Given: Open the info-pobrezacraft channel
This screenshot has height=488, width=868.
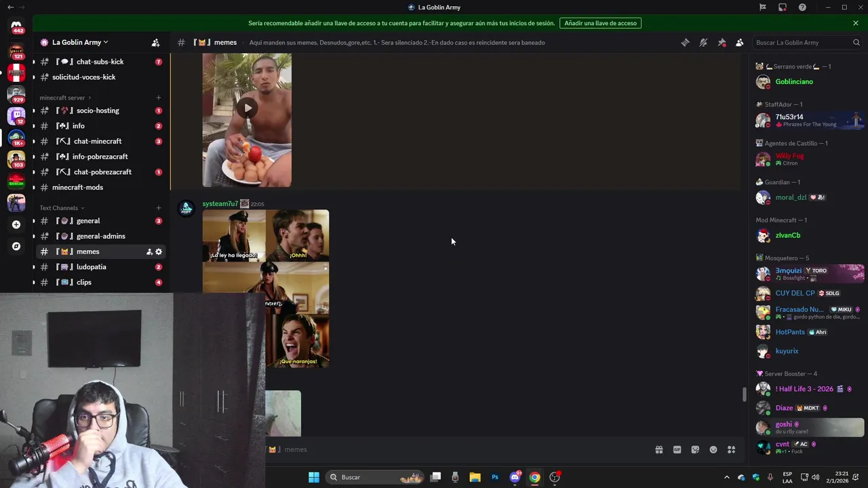Looking at the screenshot, I should point(100,157).
